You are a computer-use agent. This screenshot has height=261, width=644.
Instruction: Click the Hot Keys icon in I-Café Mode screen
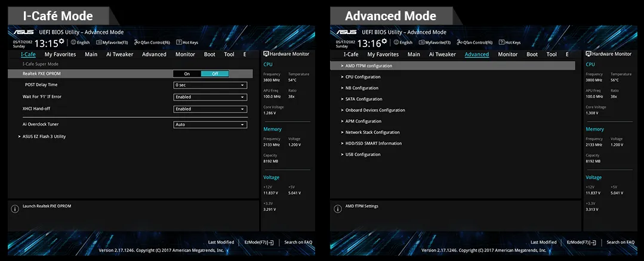[x=178, y=42]
